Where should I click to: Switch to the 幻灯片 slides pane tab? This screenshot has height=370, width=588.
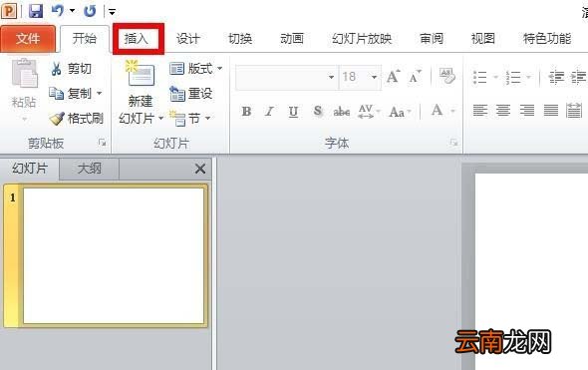coord(30,169)
